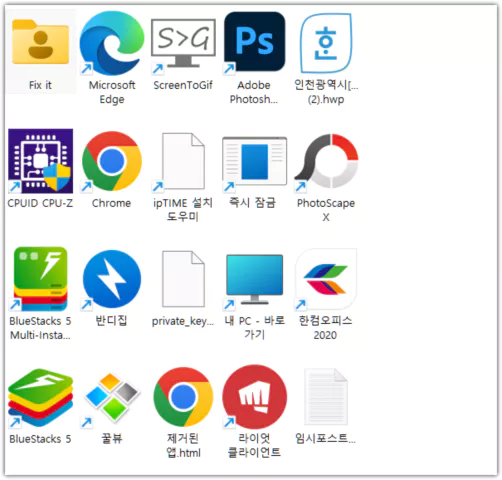Click the "라이엇 클라이언트" label text
Screen dimensions: 502x480
pos(254,445)
